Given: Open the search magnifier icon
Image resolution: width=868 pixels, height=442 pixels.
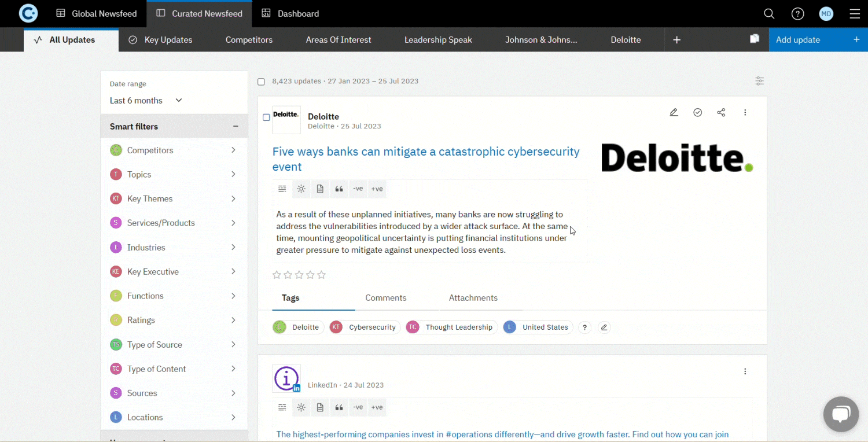Looking at the screenshot, I should [769, 14].
